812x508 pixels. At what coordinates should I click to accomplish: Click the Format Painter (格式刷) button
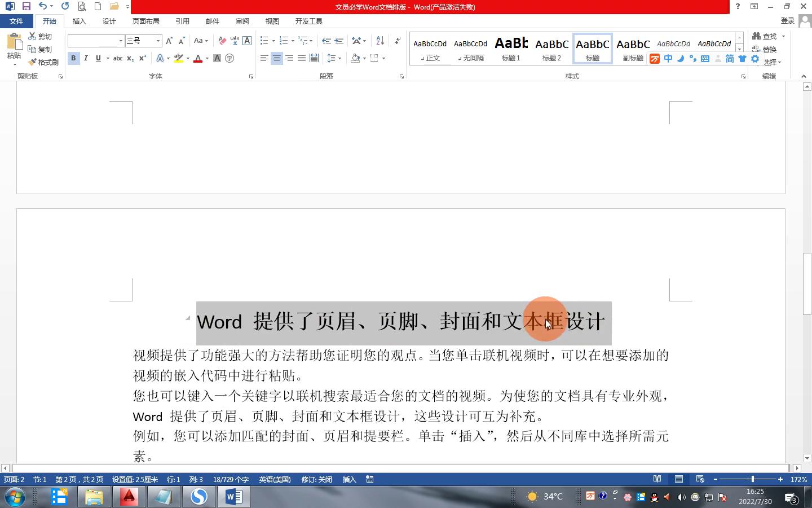coord(43,62)
